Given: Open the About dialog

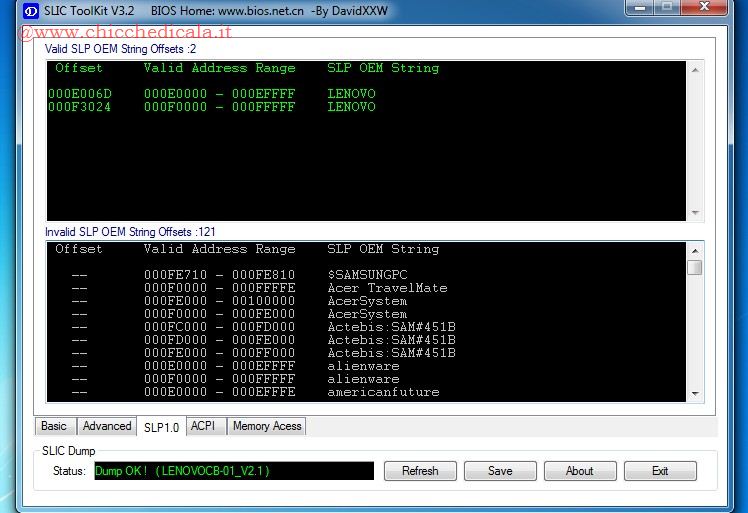Looking at the screenshot, I should (x=580, y=471).
